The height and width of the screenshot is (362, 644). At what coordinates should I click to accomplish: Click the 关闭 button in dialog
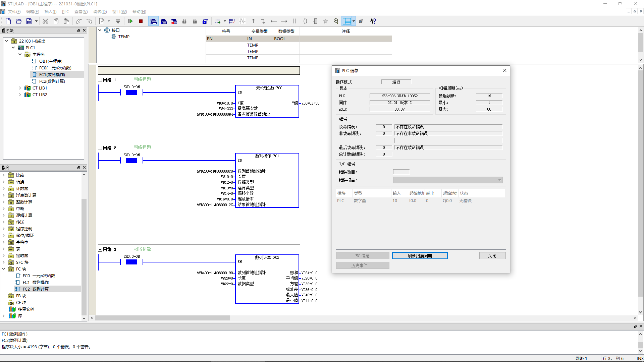tap(492, 256)
